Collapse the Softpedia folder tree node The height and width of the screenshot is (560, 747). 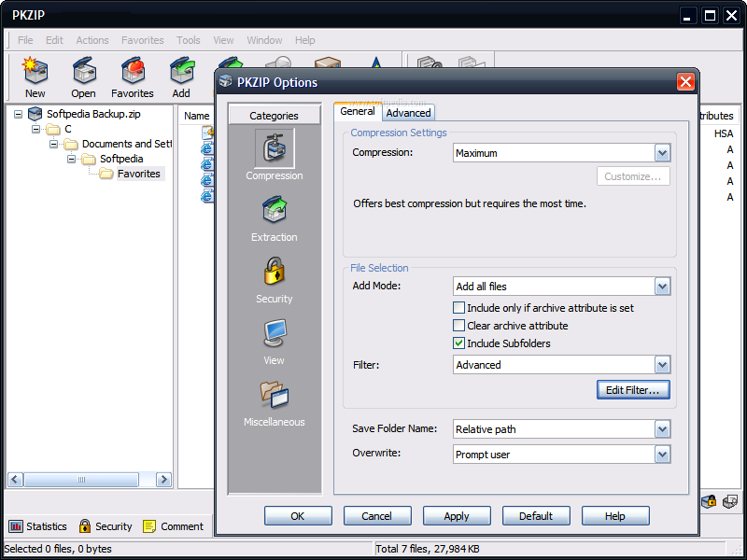pos(72,159)
